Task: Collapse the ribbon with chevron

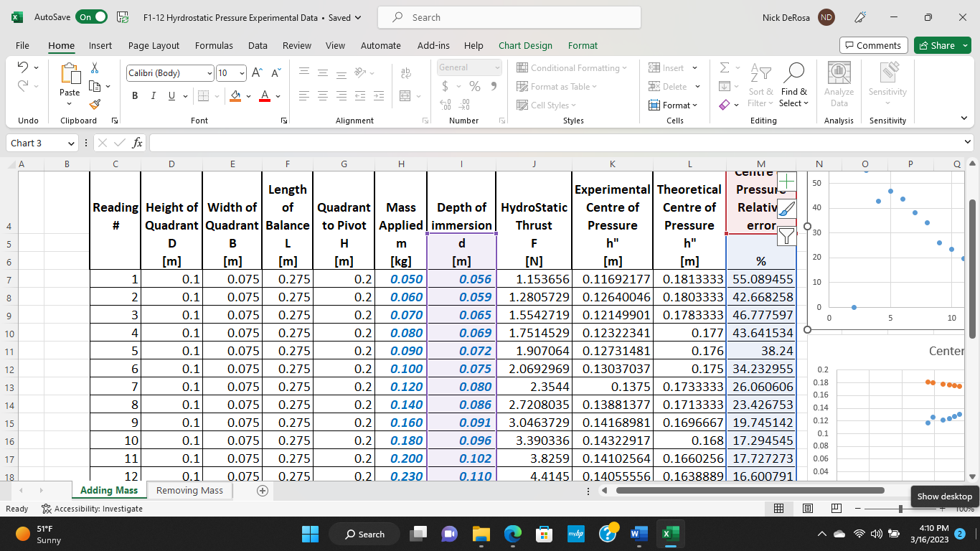Action: tap(963, 118)
